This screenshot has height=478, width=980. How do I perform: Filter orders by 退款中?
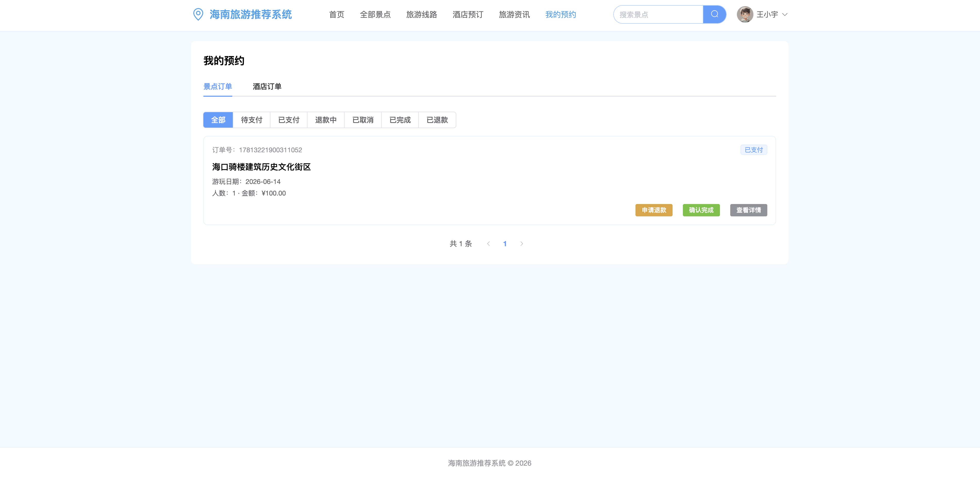click(326, 120)
